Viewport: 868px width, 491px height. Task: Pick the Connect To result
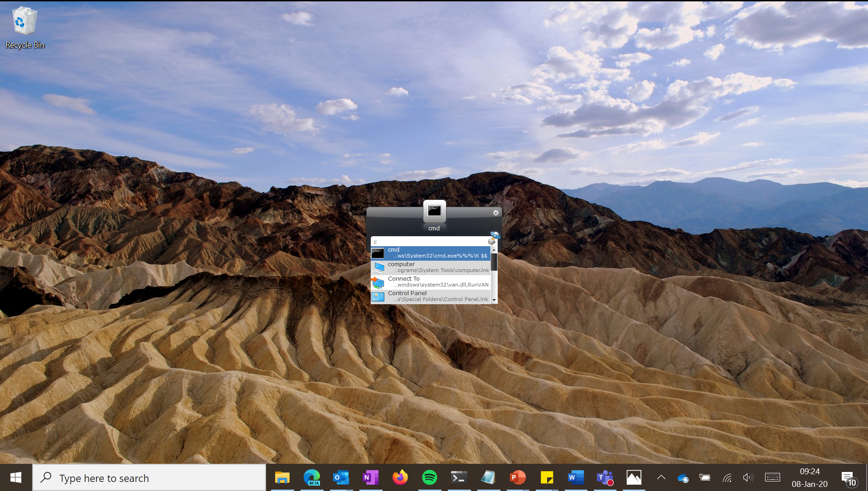coord(431,282)
